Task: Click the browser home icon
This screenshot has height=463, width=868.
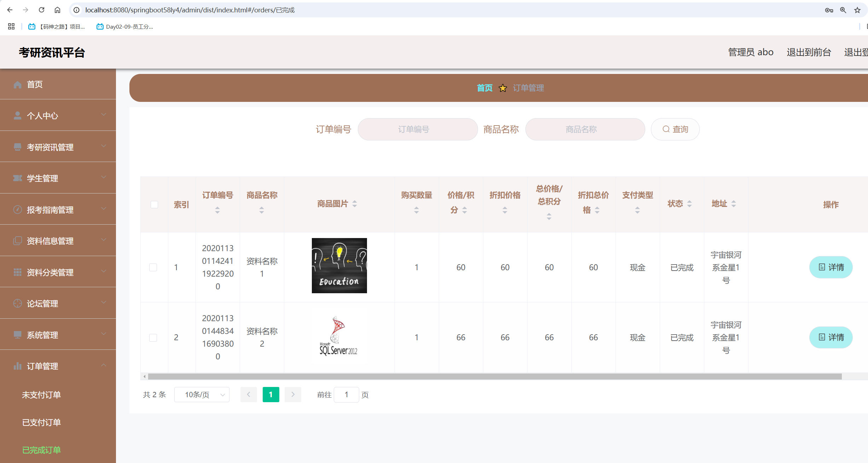Action: click(x=57, y=10)
